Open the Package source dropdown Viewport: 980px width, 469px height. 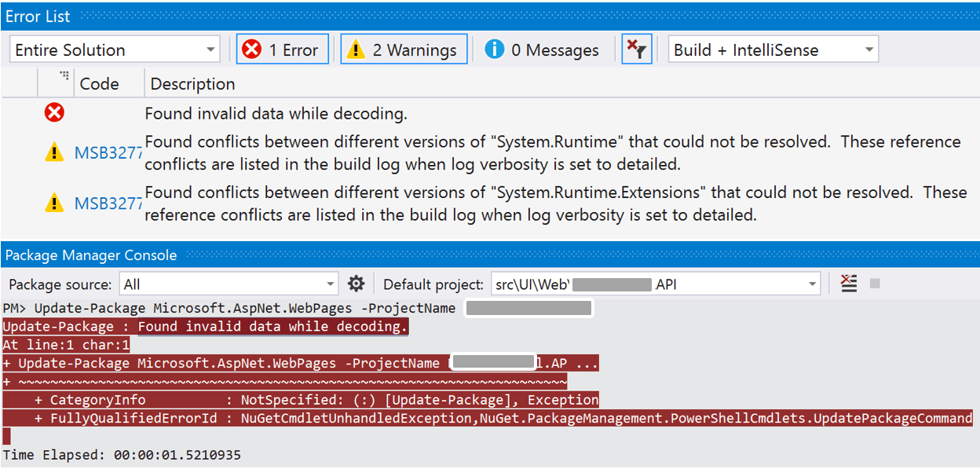coord(229,284)
